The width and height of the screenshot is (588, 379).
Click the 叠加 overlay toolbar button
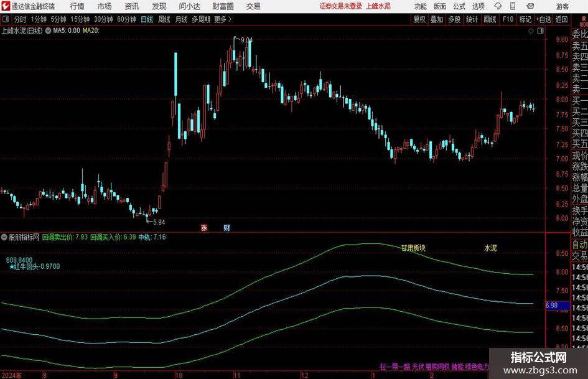437,19
